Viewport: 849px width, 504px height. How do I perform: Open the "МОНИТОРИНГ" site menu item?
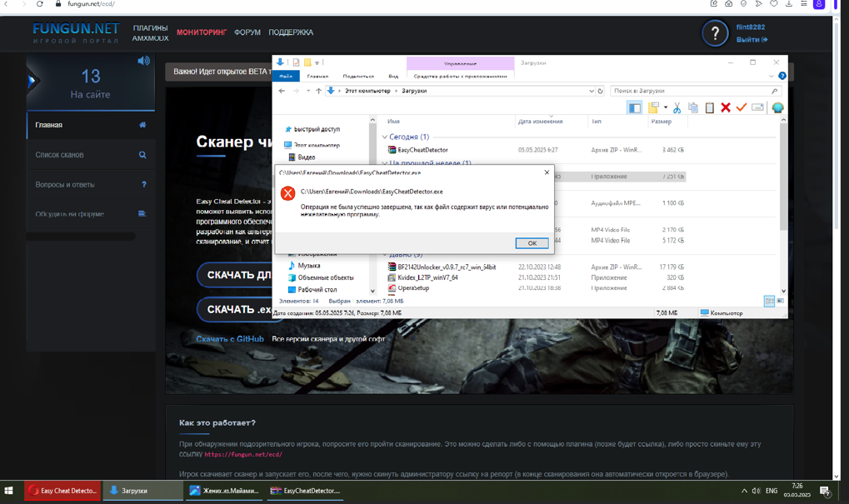coord(201,32)
